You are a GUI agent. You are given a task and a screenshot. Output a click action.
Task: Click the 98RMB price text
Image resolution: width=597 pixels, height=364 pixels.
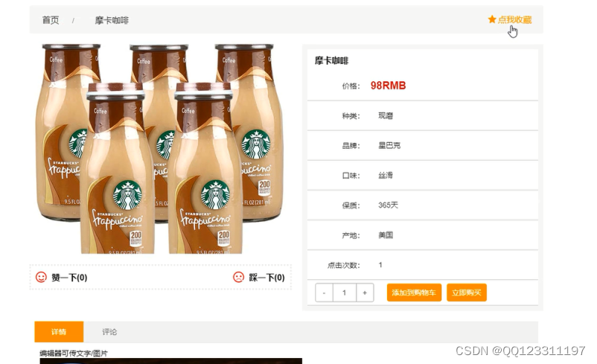click(x=389, y=86)
